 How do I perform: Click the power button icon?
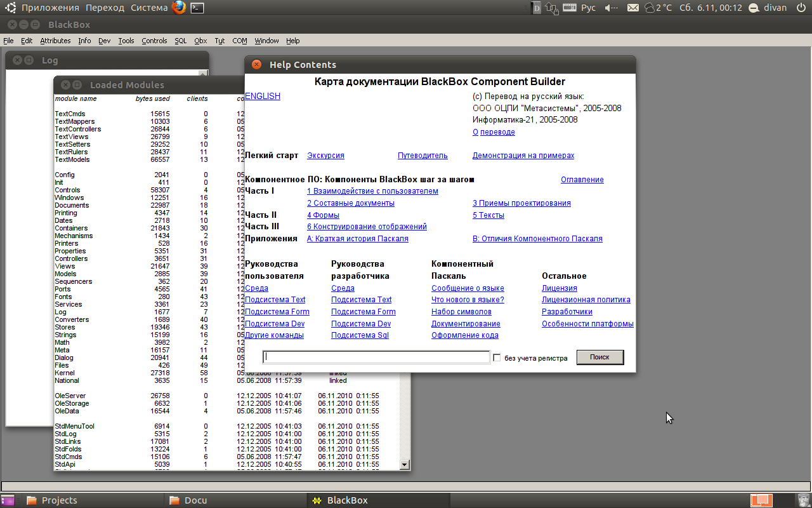(800, 8)
